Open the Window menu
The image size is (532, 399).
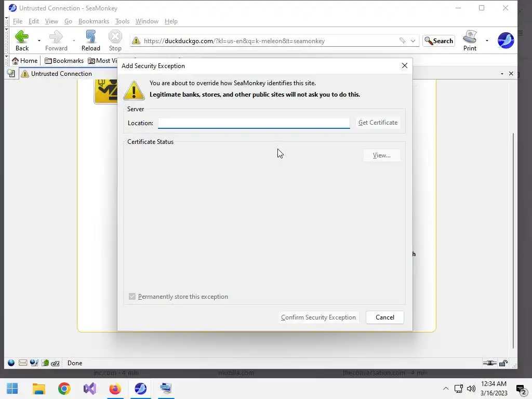pyautogui.click(x=147, y=21)
